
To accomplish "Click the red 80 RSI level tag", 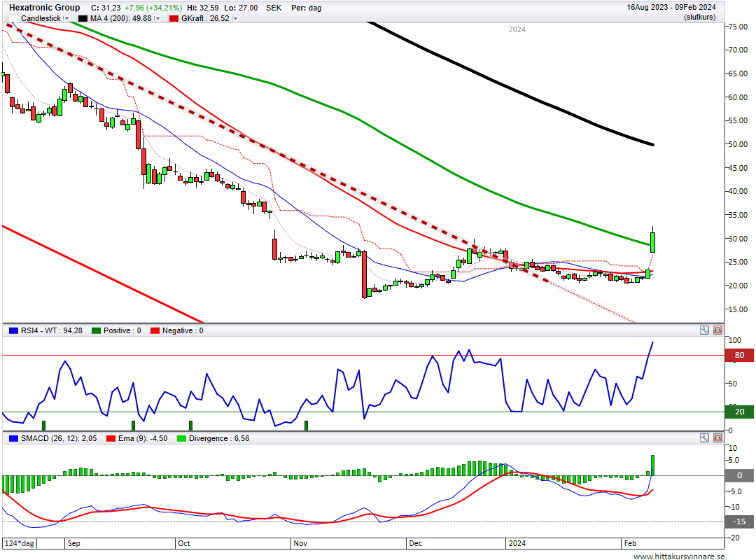I will click(x=739, y=355).
